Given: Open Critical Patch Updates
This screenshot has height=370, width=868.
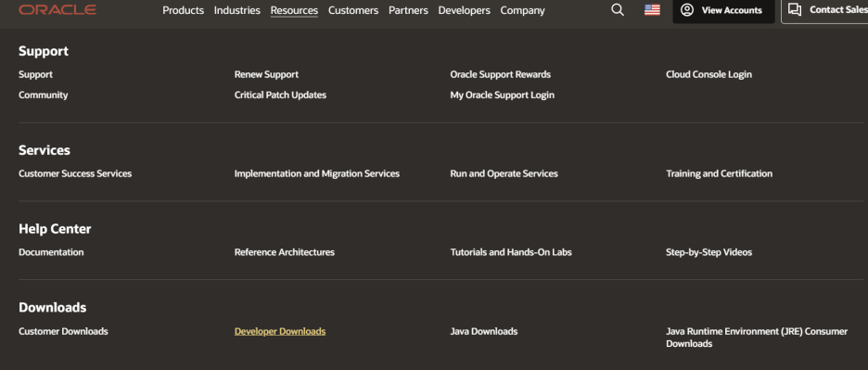Looking at the screenshot, I should pos(280,95).
